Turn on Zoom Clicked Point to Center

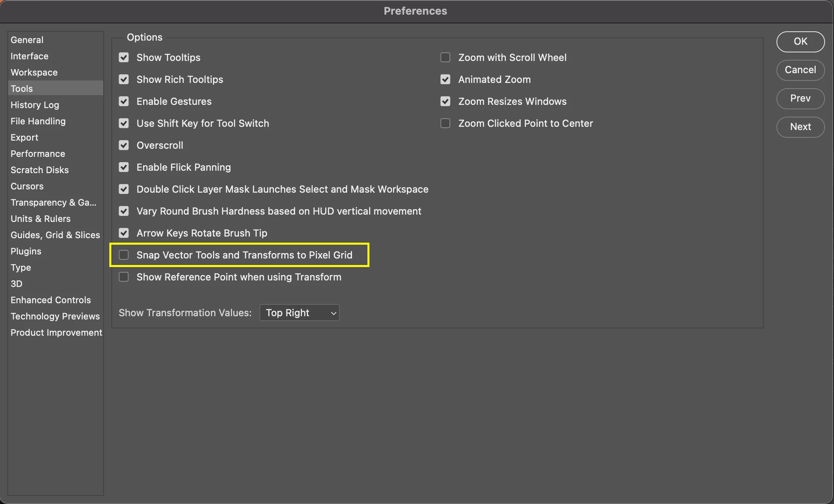point(445,123)
